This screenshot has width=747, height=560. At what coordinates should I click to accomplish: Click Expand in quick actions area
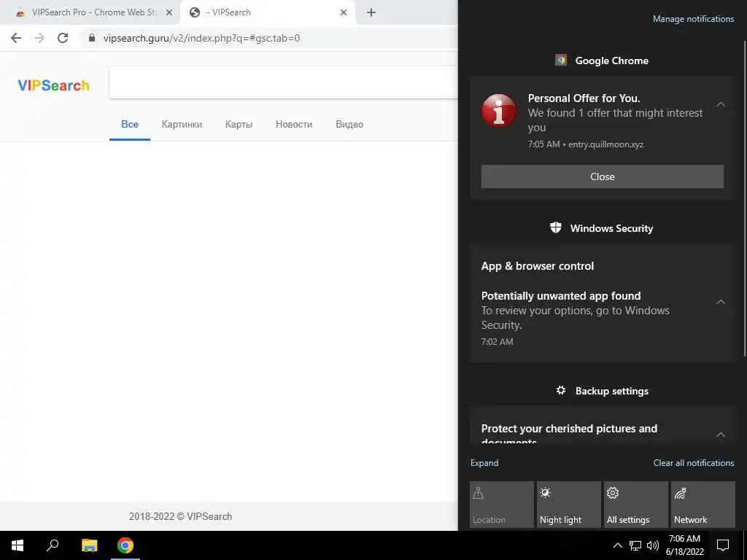484,463
